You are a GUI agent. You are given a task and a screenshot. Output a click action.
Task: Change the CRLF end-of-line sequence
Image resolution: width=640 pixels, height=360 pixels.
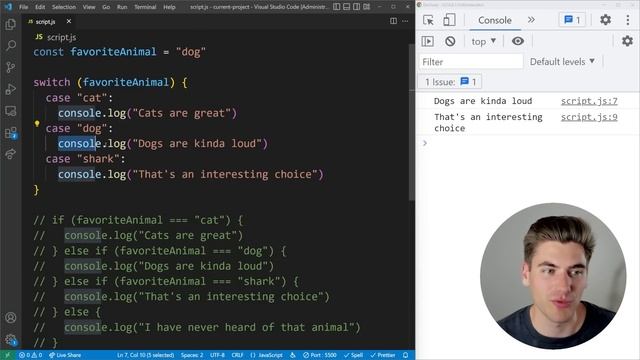(x=237, y=355)
